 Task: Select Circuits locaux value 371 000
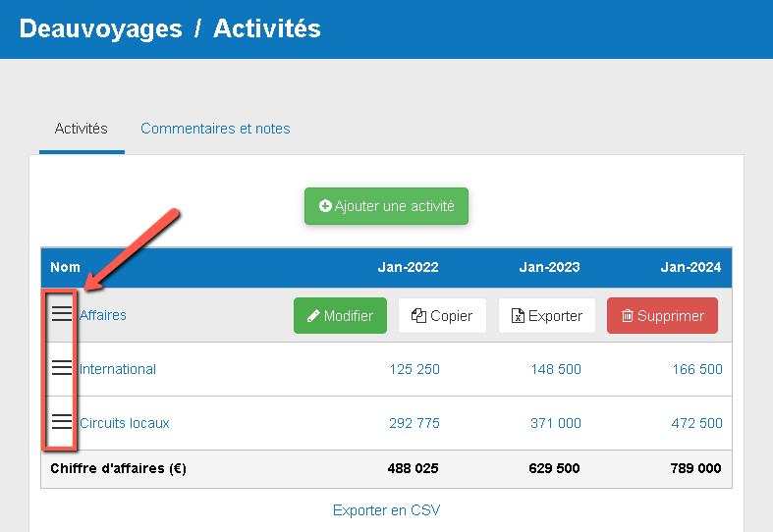point(556,423)
